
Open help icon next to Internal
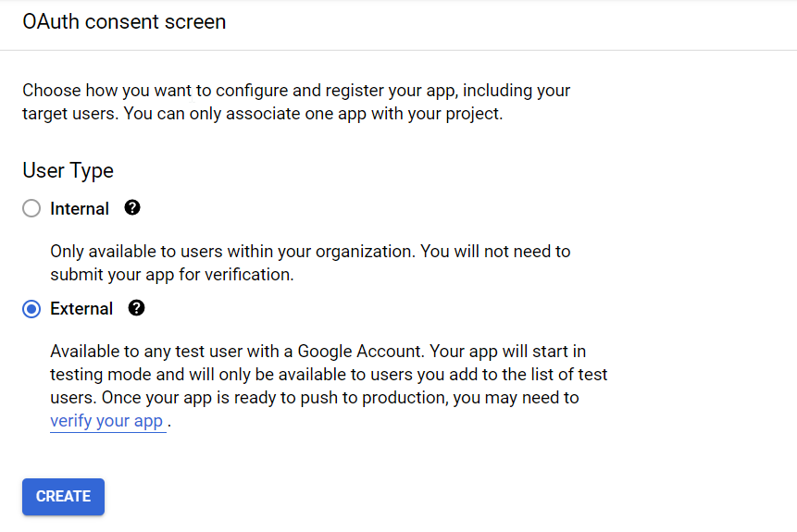click(132, 208)
